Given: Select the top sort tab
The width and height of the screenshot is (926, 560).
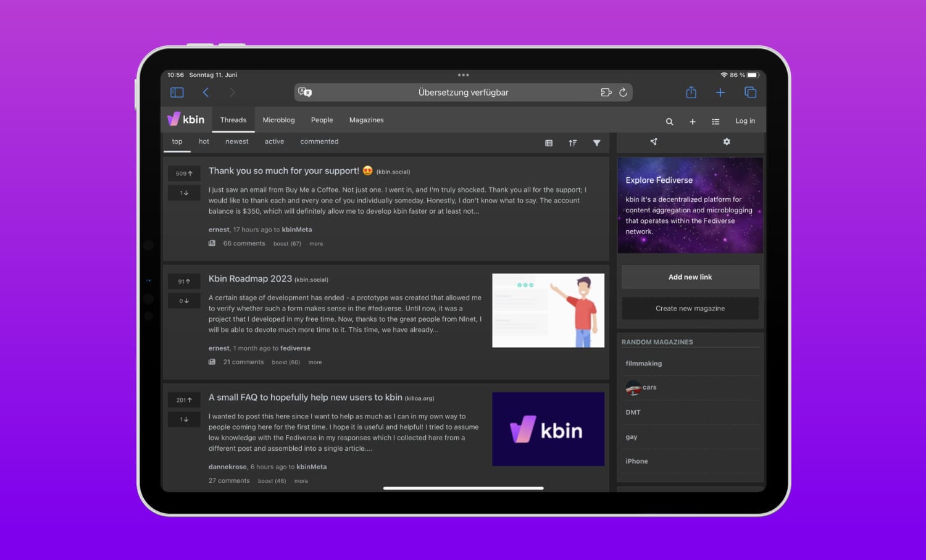Looking at the screenshot, I should tap(177, 141).
